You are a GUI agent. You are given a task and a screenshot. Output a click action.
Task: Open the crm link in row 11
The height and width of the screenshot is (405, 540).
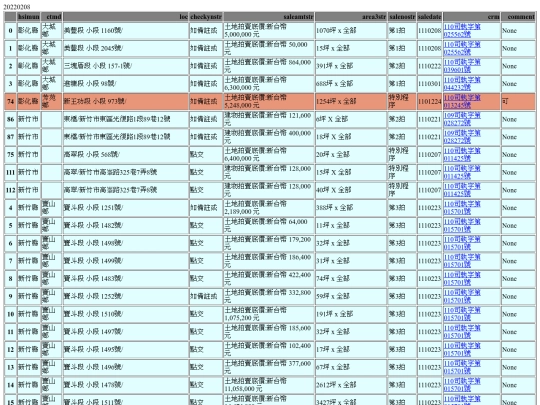tap(462, 332)
